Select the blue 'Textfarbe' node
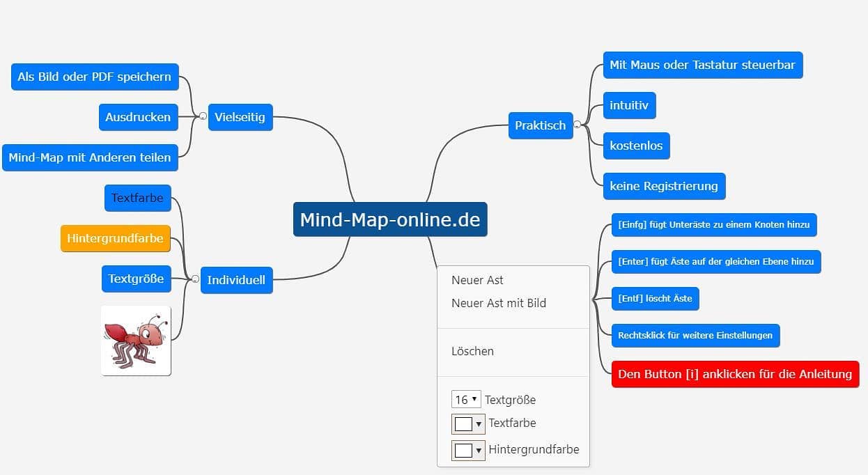 point(137,198)
